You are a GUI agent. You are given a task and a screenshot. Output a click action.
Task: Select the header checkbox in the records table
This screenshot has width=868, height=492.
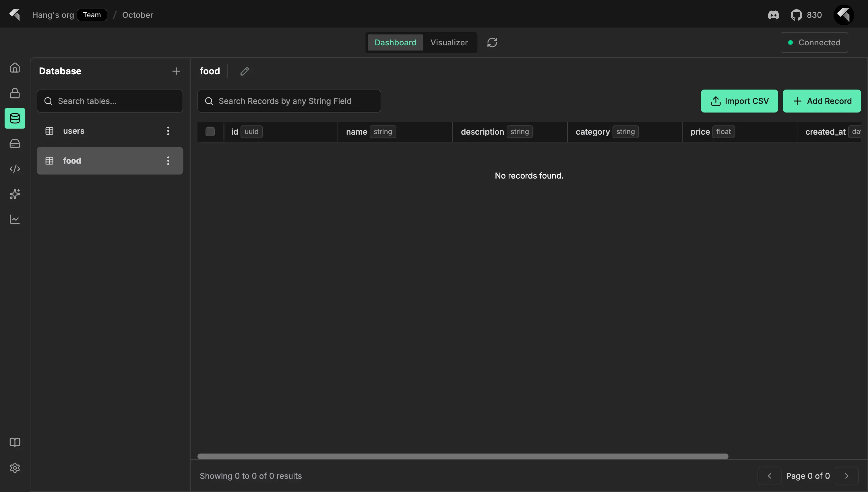(210, 131)
